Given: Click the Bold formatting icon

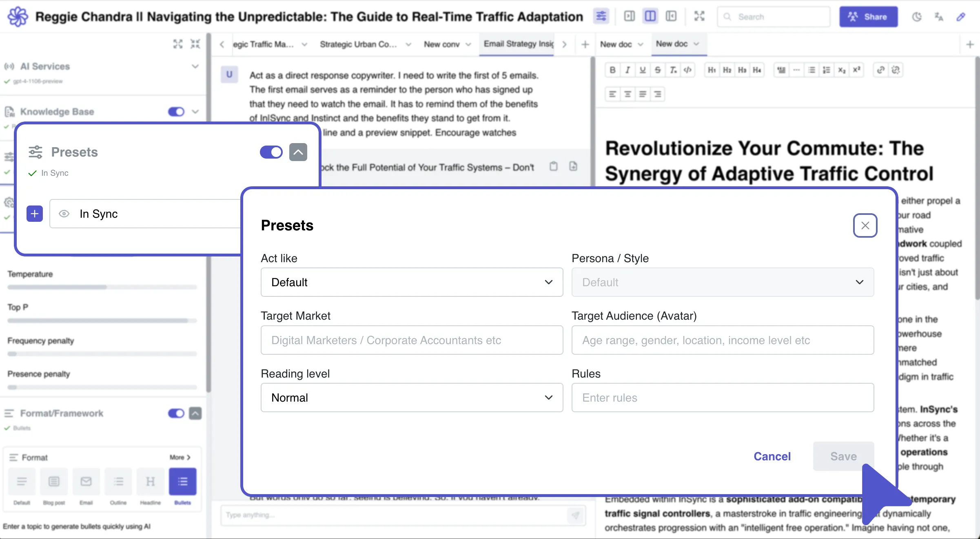Looking at the screenshot, I should pos(612,70).
